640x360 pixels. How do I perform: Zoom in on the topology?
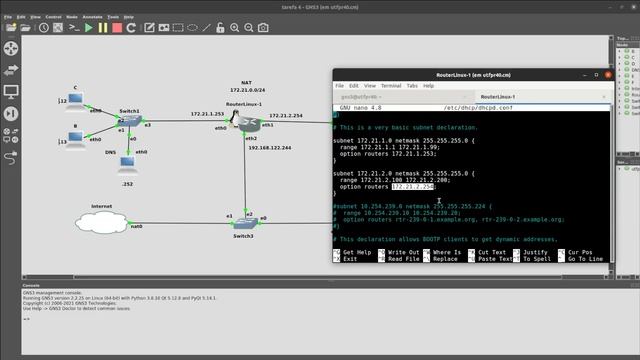pyautogui.click(x=235, y=27)
